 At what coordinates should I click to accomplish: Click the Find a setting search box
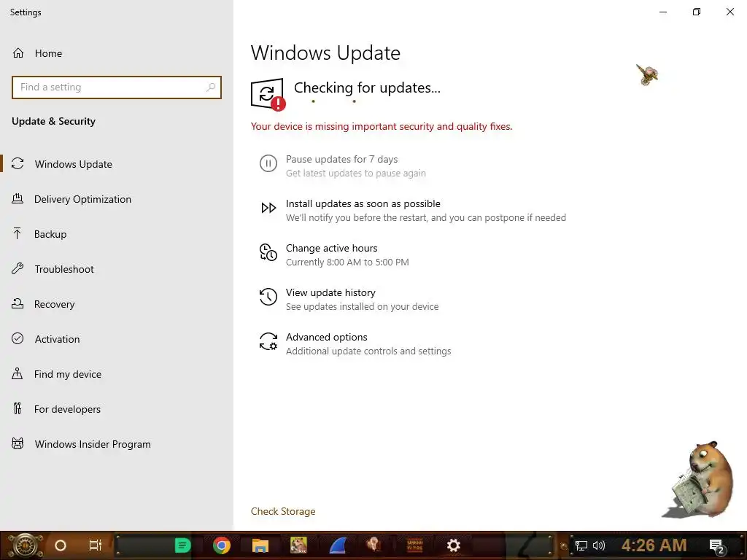(117, 87)
